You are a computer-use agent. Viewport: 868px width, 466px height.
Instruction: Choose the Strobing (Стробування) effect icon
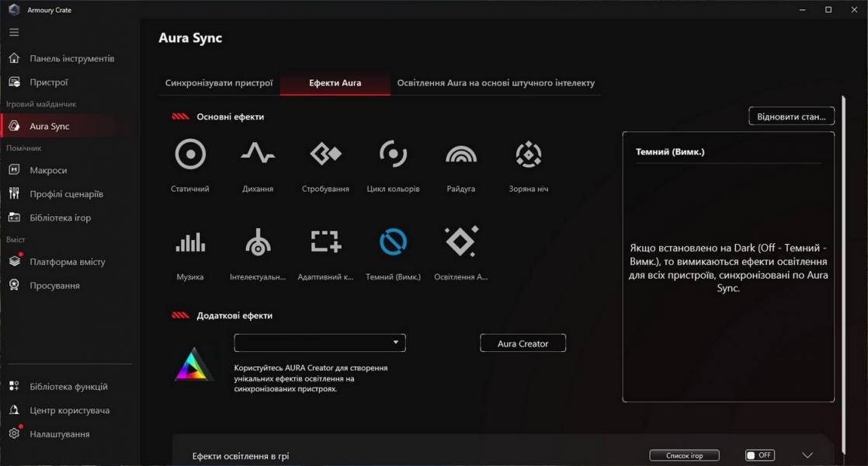[325, 154]
